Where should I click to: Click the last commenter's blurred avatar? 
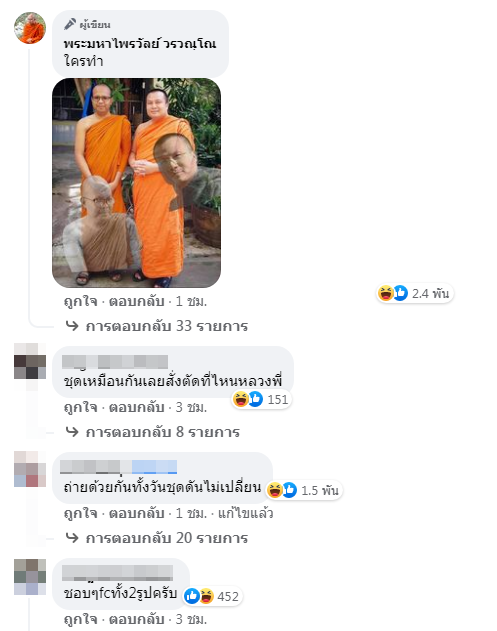coord(30,577)
